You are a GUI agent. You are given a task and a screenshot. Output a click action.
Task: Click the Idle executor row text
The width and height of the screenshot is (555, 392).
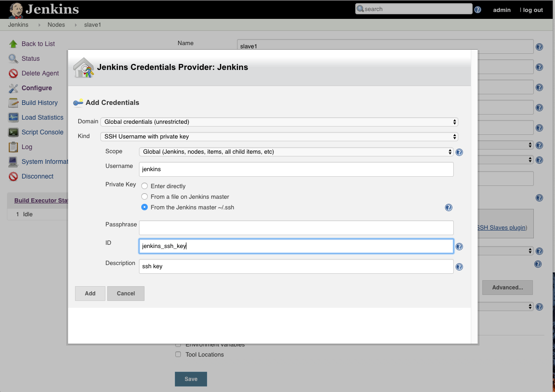[28, 214]
